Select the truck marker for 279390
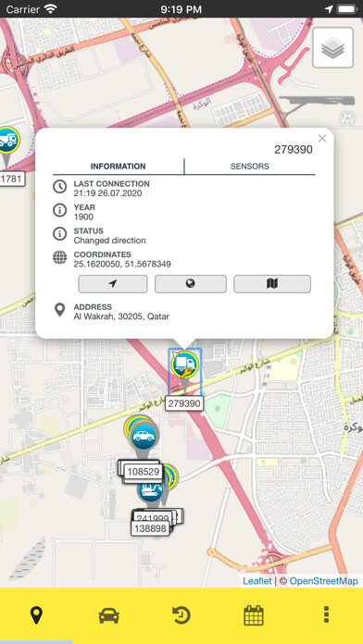363x644 pixels. (184, 365)
